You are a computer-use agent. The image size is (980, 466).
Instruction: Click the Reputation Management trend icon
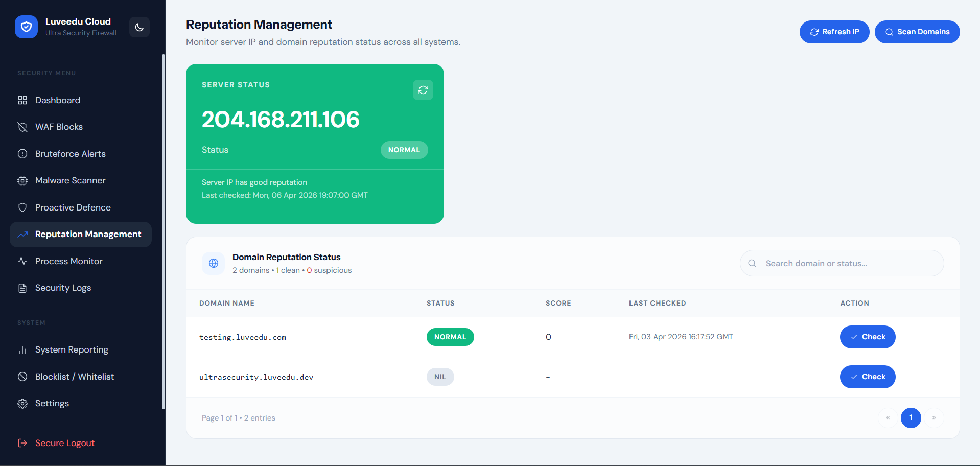click(22, 235)
